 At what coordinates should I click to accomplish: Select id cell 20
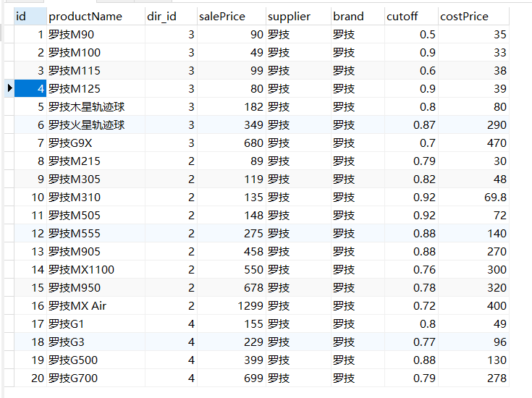tap(30, 378)
